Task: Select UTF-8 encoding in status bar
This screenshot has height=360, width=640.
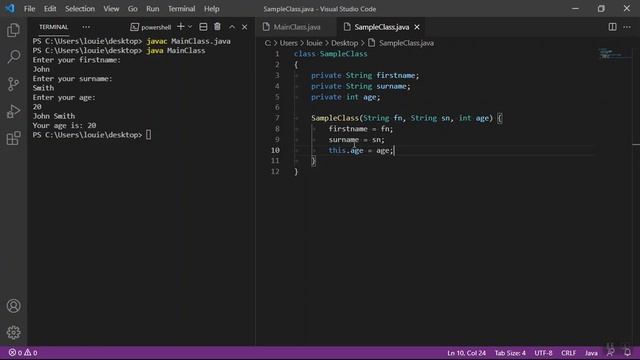Action: (543, 353)
